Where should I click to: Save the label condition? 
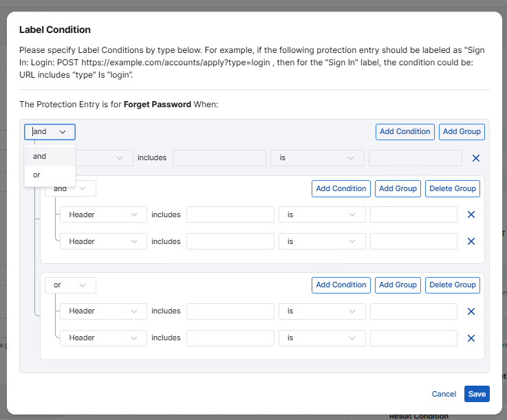tap(477, 394)
